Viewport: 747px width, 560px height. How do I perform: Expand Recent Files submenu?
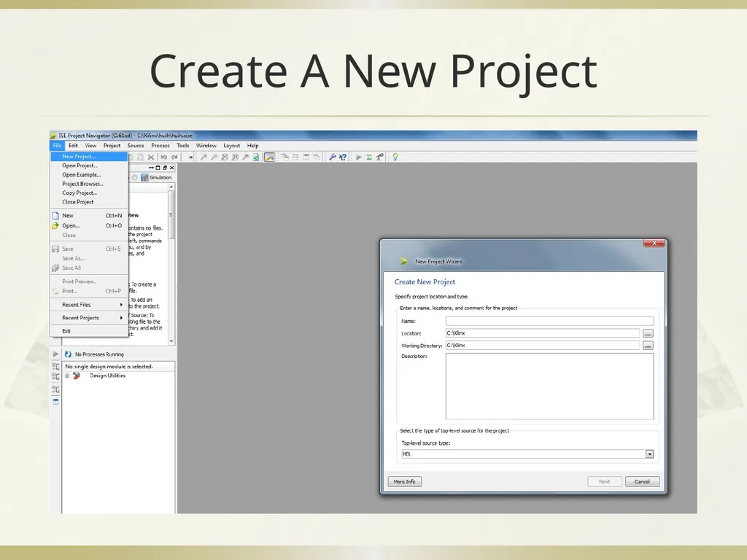point(89,305)
